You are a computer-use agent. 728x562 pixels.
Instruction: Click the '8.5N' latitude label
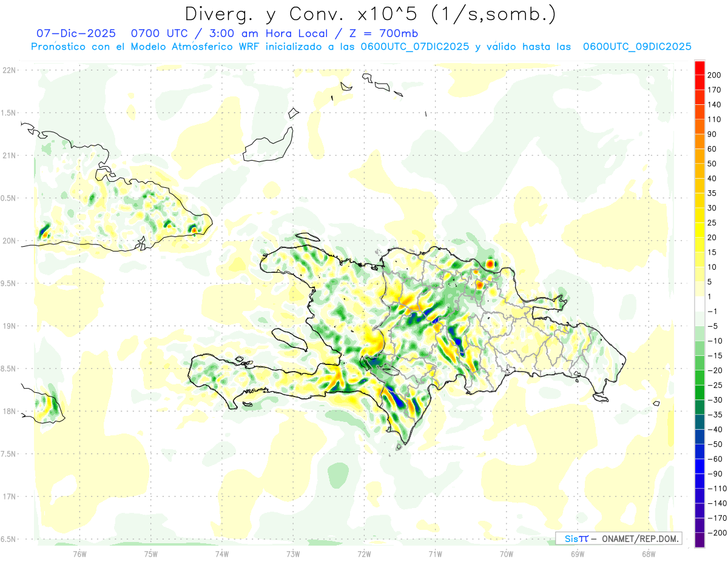[8, 369]
